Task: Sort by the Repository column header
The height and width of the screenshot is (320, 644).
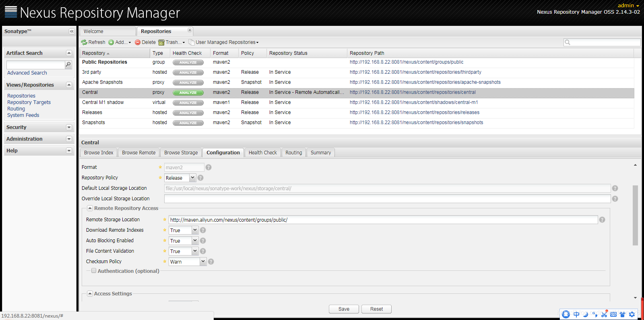Action: pyautogui.click(x=115, y=53)
